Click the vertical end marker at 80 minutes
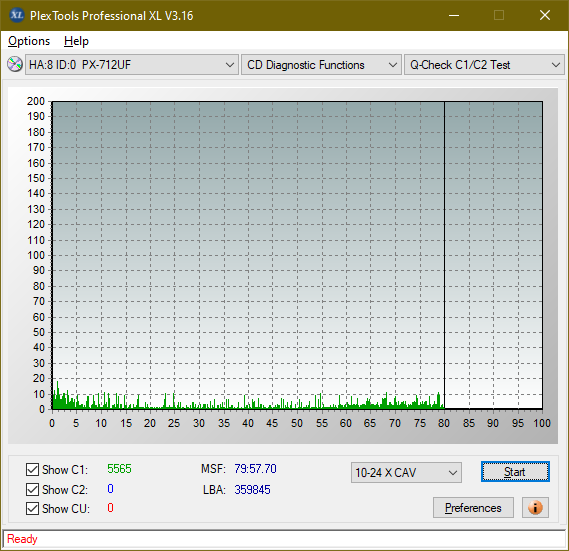The image size is (569, 551). coord(445,255)
